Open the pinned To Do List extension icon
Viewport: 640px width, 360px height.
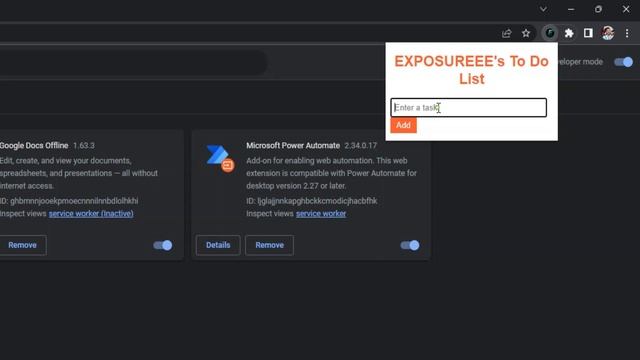click(550, 33)
